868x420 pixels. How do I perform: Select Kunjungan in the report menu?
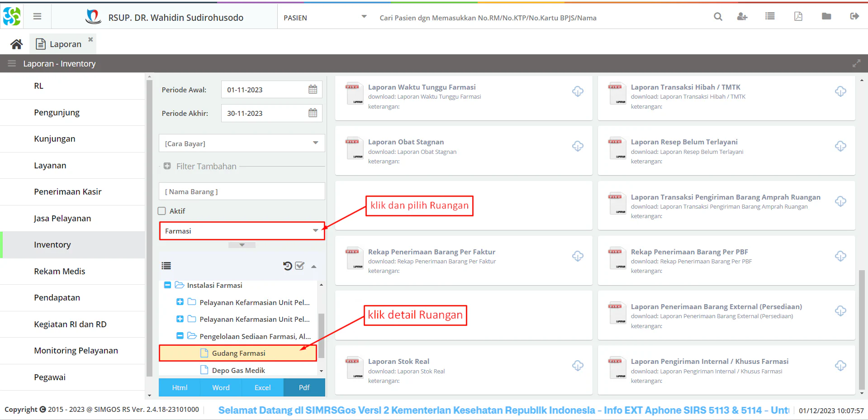pyautogui.click(x=72, y=139)
